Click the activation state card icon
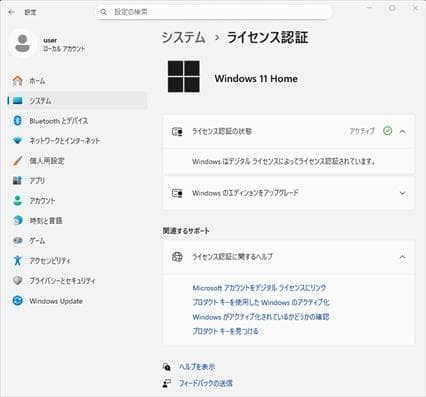 [177, 131]
